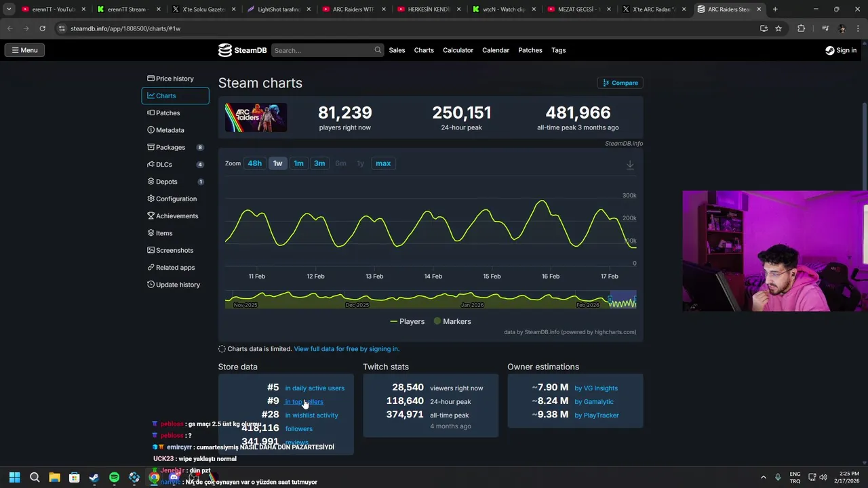This screenshot has width=868, height=488.
Task: Go back in browser
Action: pyautogui.click(x=10, y=28)
